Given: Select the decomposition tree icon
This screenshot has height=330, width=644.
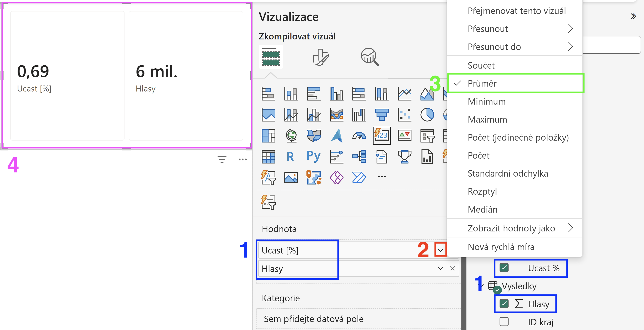Looking at the screenshot, I should (359, 156).
